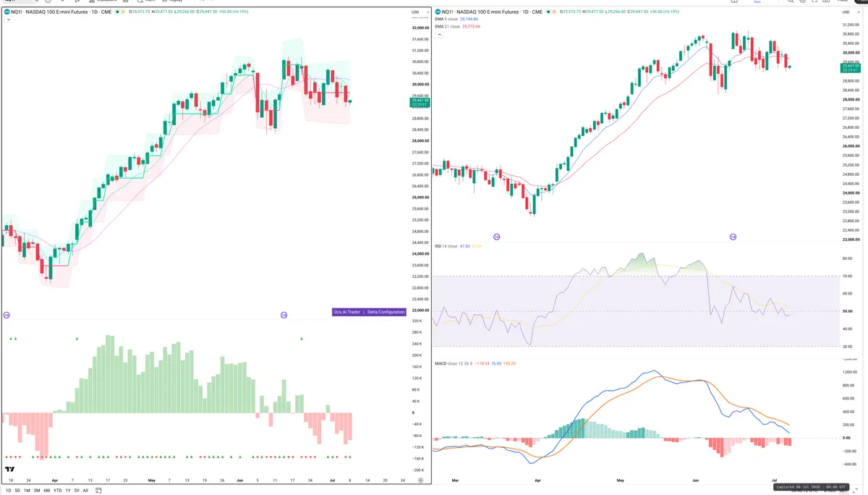The height and width of the screenshot is (495, 868).
Task: Select 6M time range
Action: coord(47,491)
